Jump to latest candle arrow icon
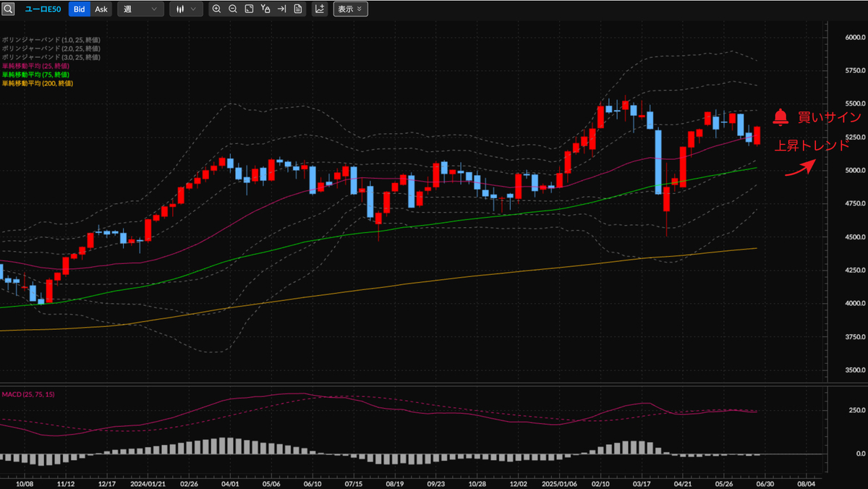Screen dimensions: 868x489 pos(281,9)
